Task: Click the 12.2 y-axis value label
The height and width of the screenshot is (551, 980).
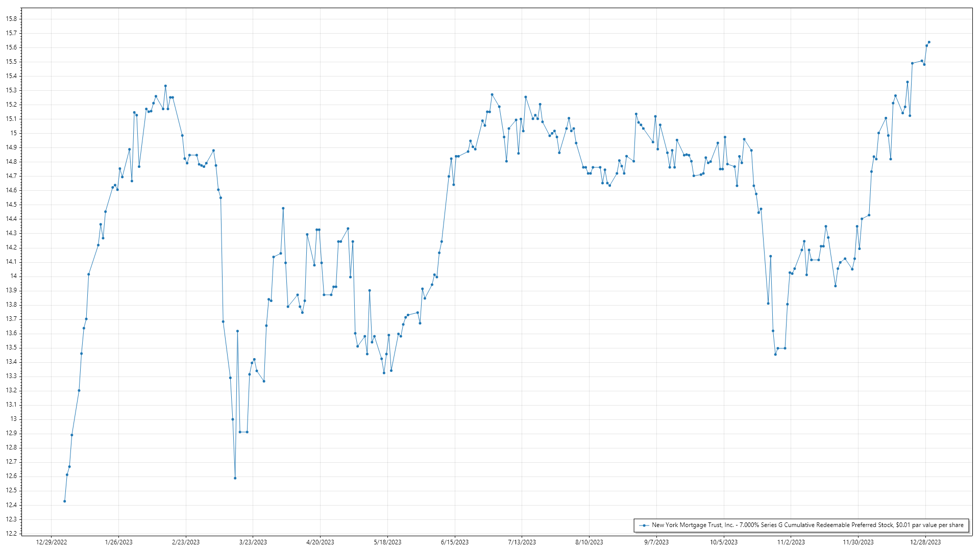Action: pyautogui.click(x=11, y=534)
